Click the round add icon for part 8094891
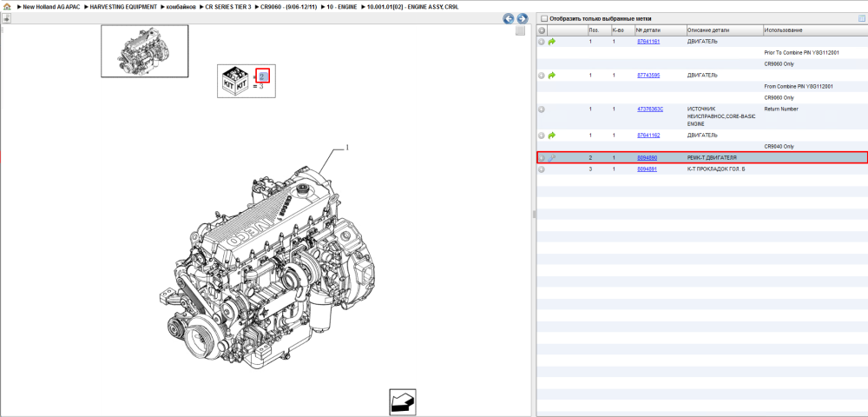 [542, 169]
